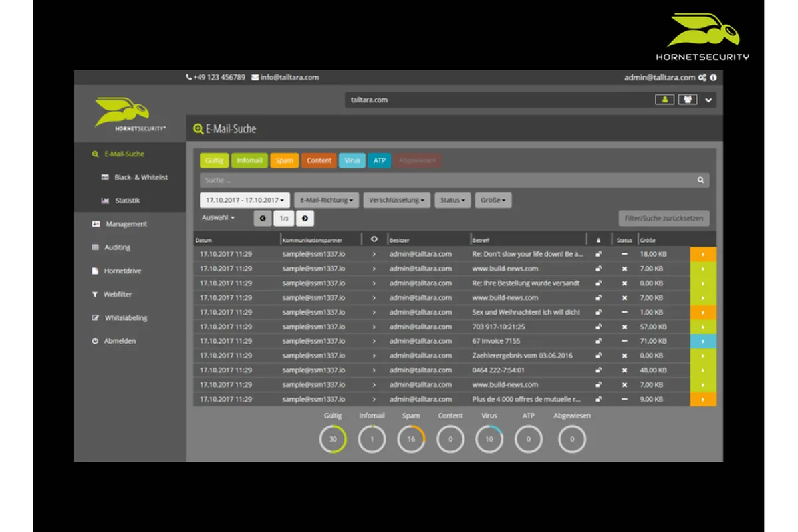Click the Gültig donut counter showing 30

[x=332, y=439]
